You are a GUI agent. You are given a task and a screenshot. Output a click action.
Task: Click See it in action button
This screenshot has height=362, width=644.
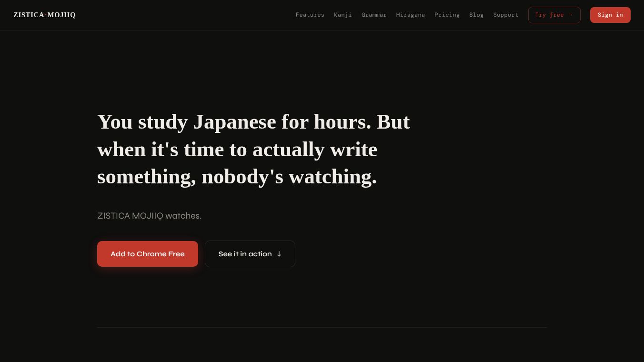point(250,254)
